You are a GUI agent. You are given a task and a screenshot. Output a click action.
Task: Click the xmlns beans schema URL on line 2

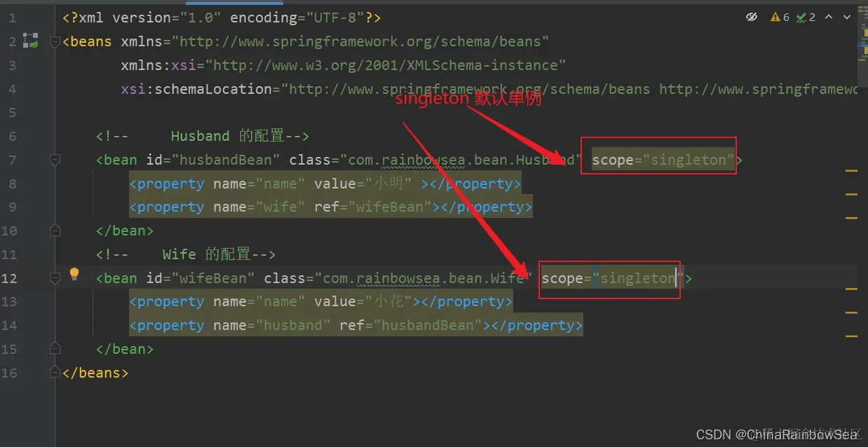click(361, 41)
